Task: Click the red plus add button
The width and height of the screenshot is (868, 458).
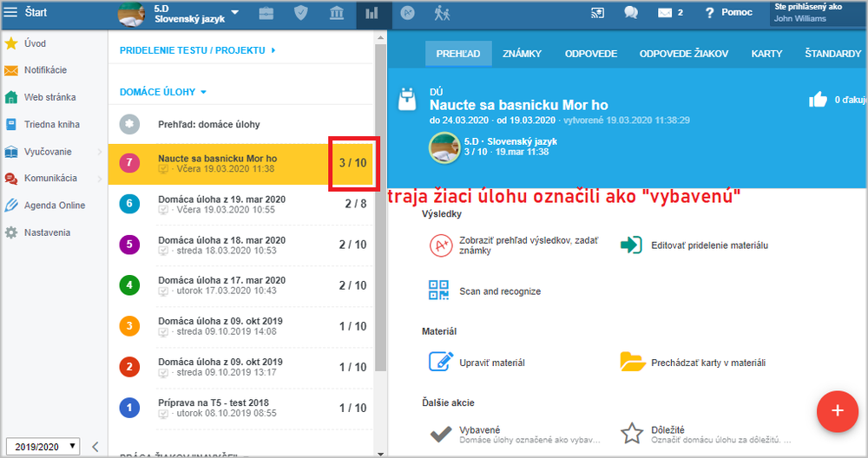Action: pos(838,410)
